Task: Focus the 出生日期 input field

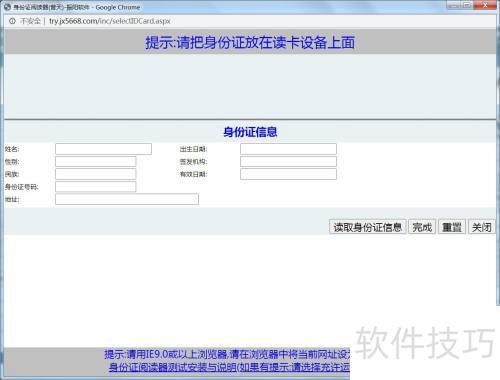Action: coord(288,149)
